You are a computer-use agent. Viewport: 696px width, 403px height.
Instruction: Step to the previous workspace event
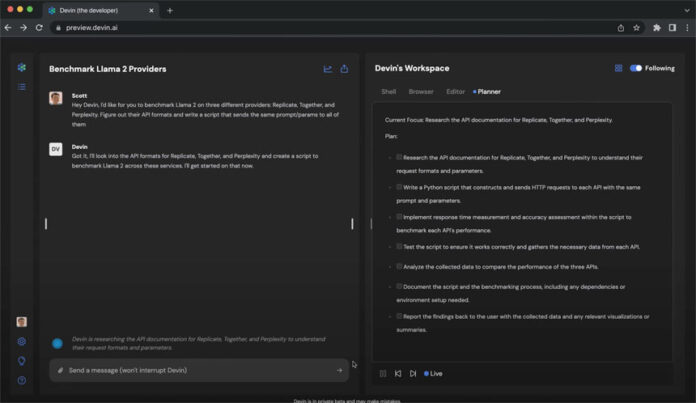tap(398, 373)
